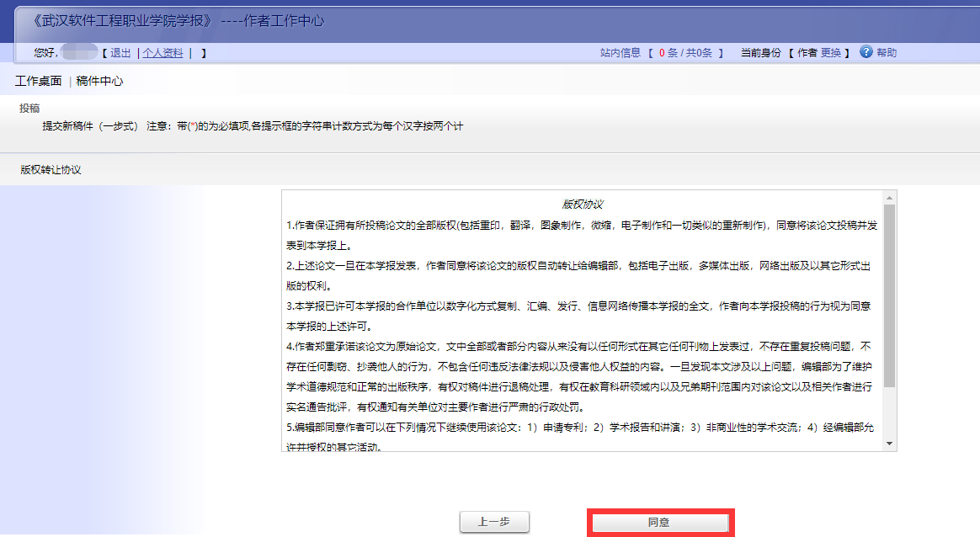
Task: Click the red 同意 agree button
Action: click(x=660, y=522)
